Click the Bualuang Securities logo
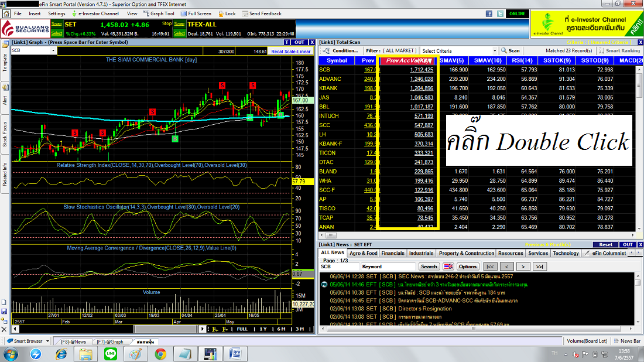The width and height of the screenshot is (644, 362). [25, 29]
